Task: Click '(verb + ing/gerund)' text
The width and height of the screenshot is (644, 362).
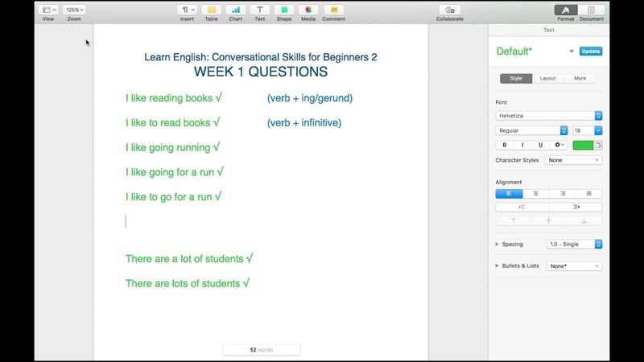Action: click(310, 98)
